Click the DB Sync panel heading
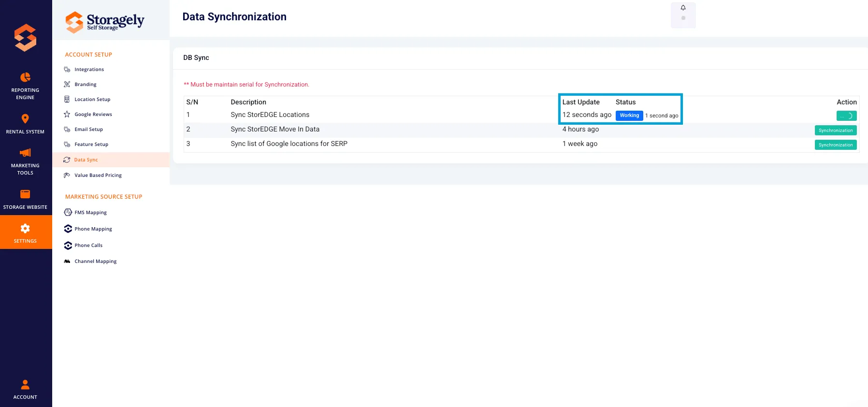 (196, 58)
